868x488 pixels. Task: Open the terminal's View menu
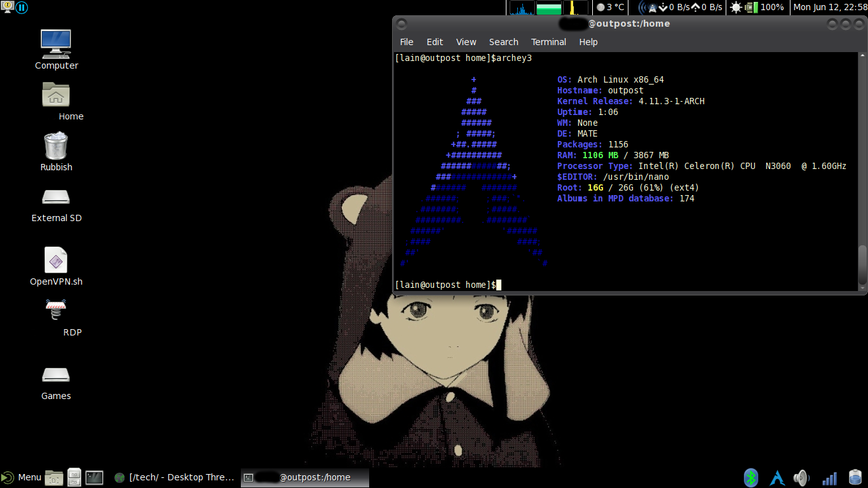coord(466,42)
